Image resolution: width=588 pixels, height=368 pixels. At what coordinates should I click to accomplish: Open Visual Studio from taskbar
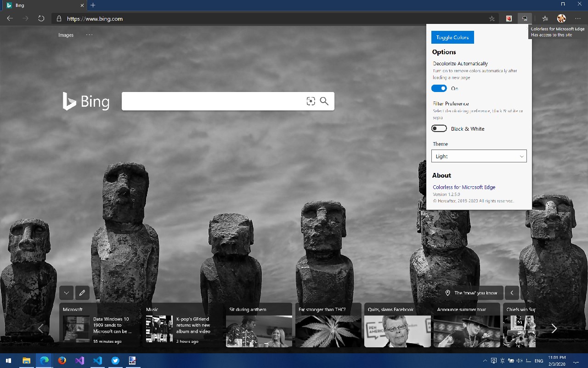(x=80, y=361)
